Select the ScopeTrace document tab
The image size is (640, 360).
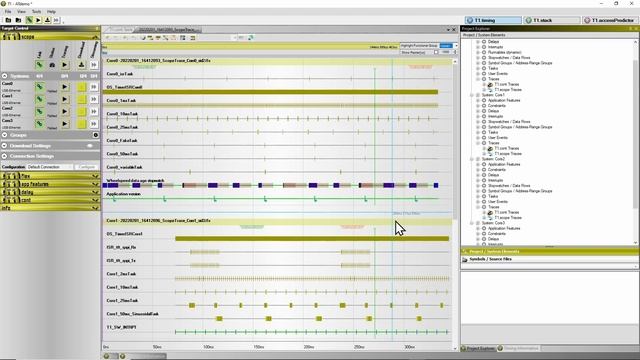168,30
